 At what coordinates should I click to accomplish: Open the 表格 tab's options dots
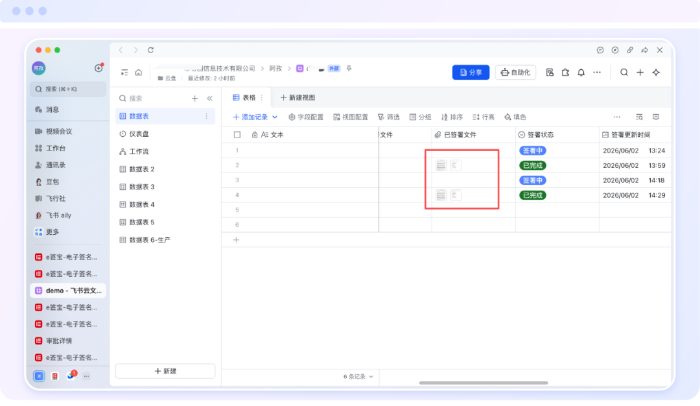[x=262, y=97]
